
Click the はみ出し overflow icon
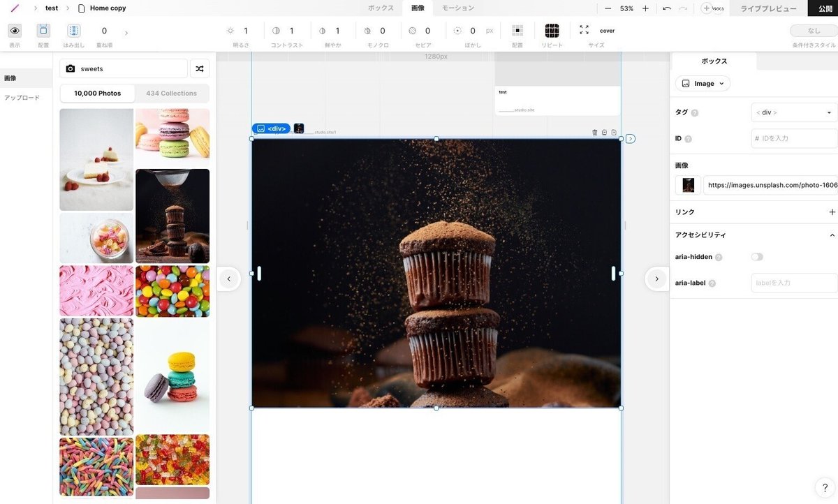click(x=74, y=31)
